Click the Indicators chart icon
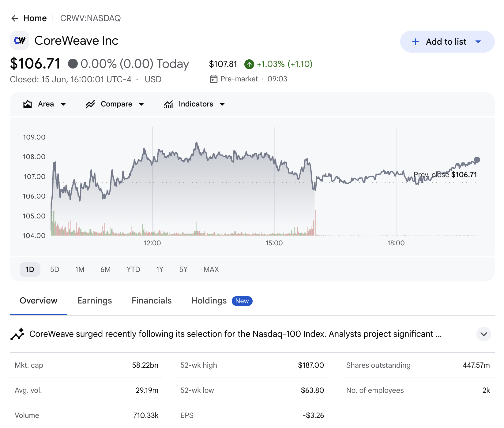504x428 pixels. [168, 104]
